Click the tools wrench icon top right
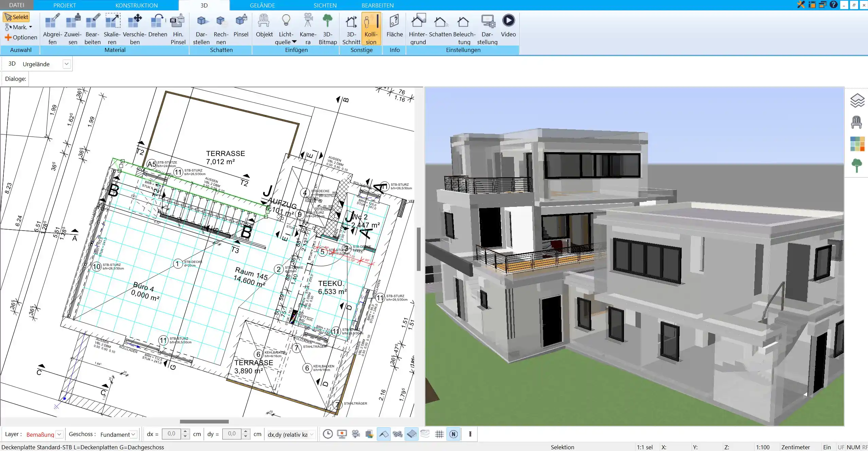Screen dimensions: 868x451 tap(801, 5)
